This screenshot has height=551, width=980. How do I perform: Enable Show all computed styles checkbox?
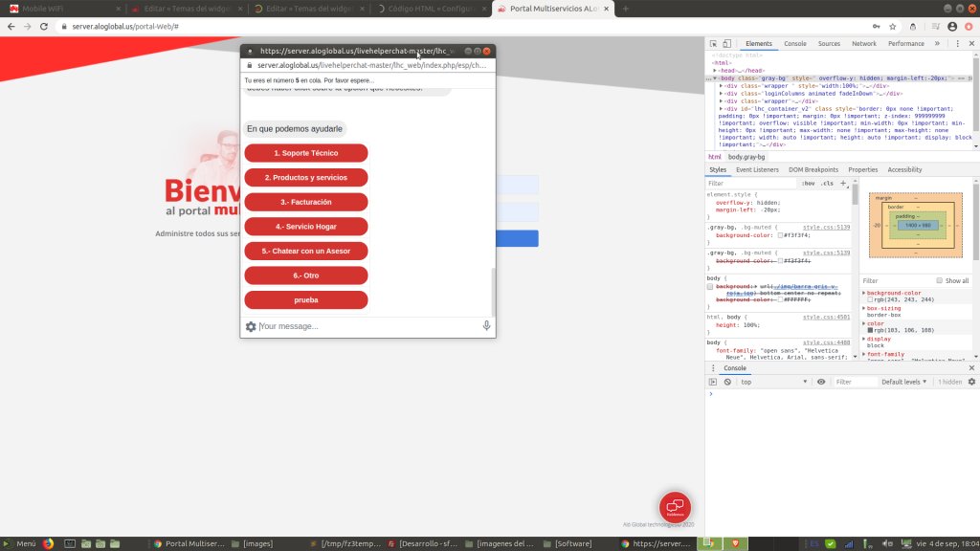[940, 281]
